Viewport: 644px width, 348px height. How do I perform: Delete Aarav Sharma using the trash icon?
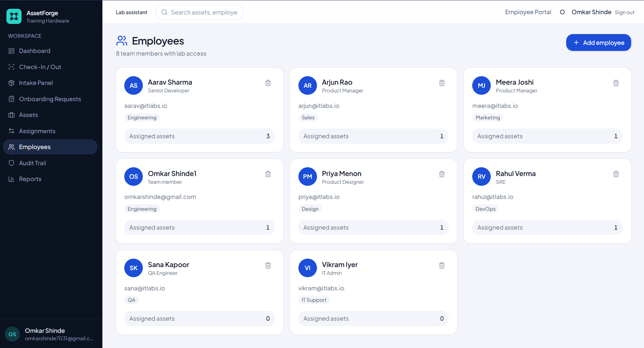pos(268,83)
